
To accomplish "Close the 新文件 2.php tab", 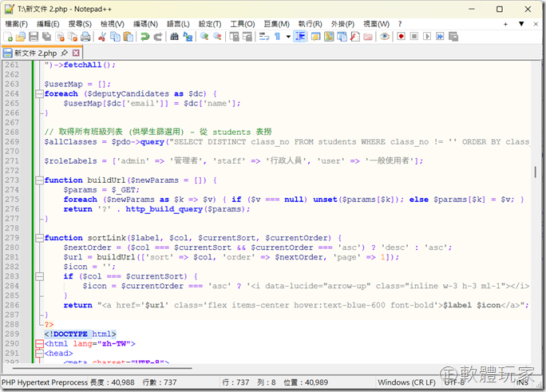I will 76,53.
